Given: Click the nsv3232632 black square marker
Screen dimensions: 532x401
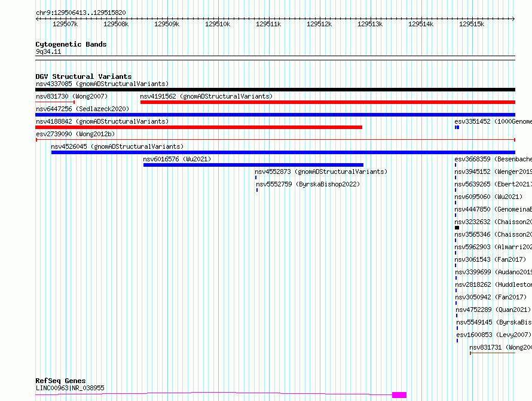Looking at the screenshot, I should [x=457, y=228].
